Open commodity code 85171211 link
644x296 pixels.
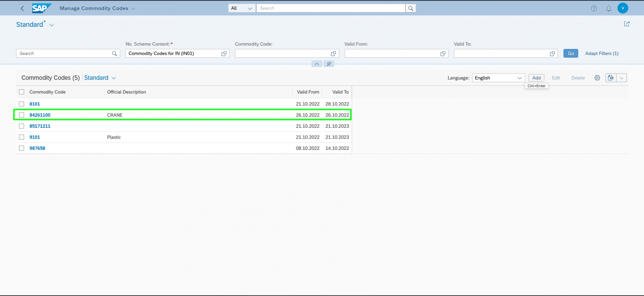(x=40, y=126)
